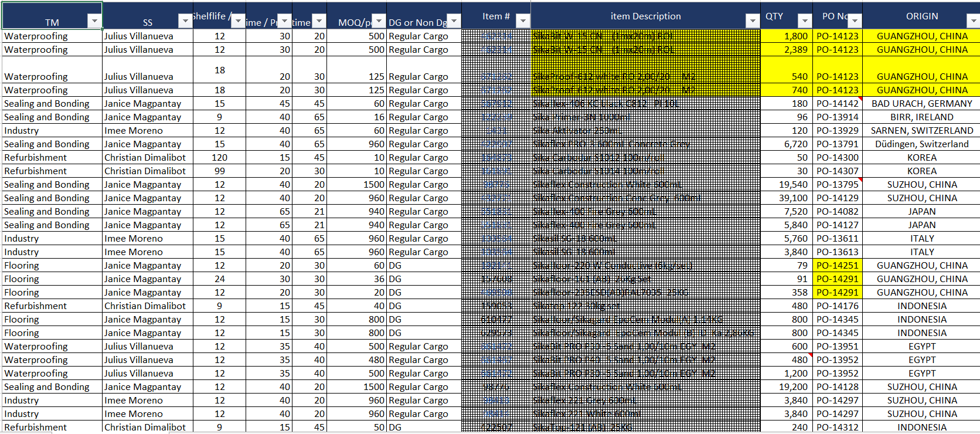Select the shelflife cell showing 99
Image resolution: width=980 pixels, height=434 pixels.
(219, 171)
